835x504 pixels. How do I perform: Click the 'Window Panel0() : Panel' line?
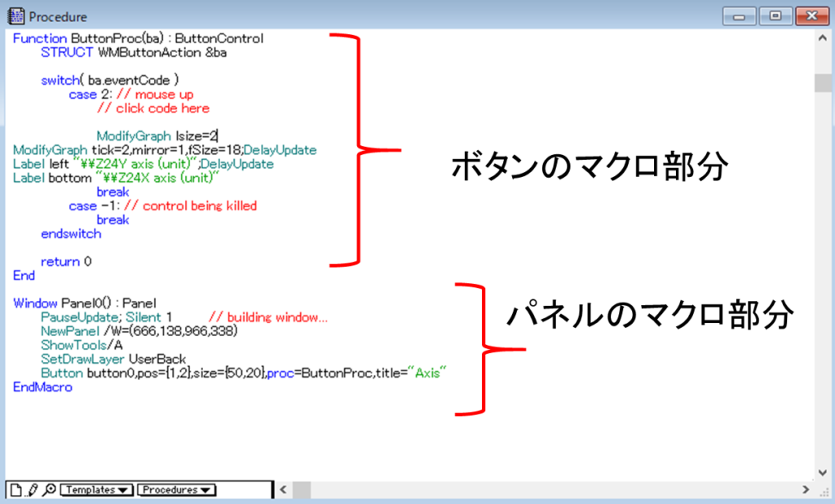[78, 303]
